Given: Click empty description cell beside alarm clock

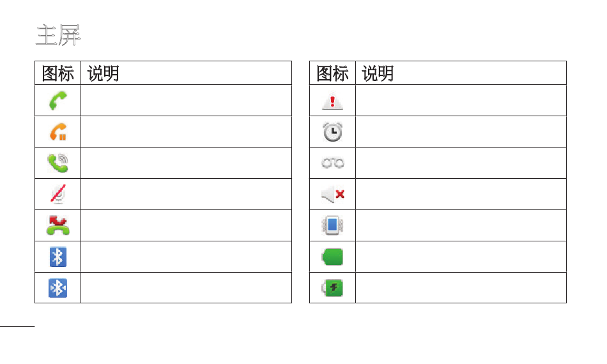Looking at the screenshot, I should point(461,132).
